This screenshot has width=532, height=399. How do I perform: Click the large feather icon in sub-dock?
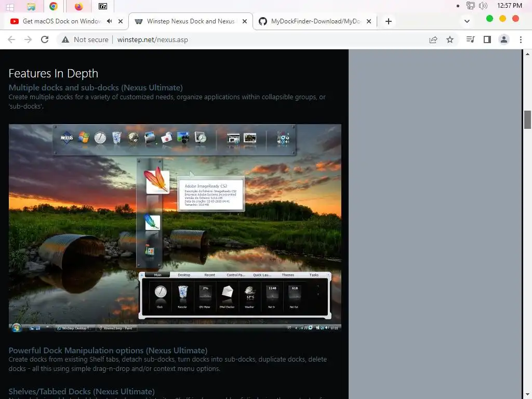[x=156, y=180]
